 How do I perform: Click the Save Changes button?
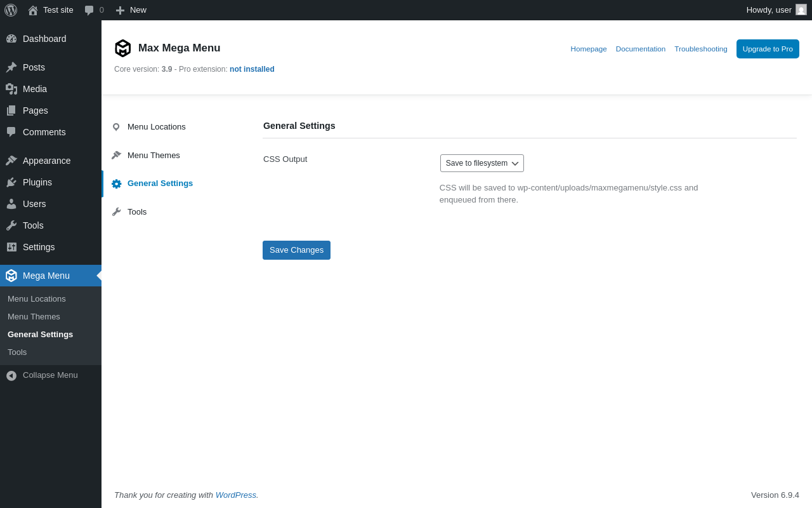296,250
